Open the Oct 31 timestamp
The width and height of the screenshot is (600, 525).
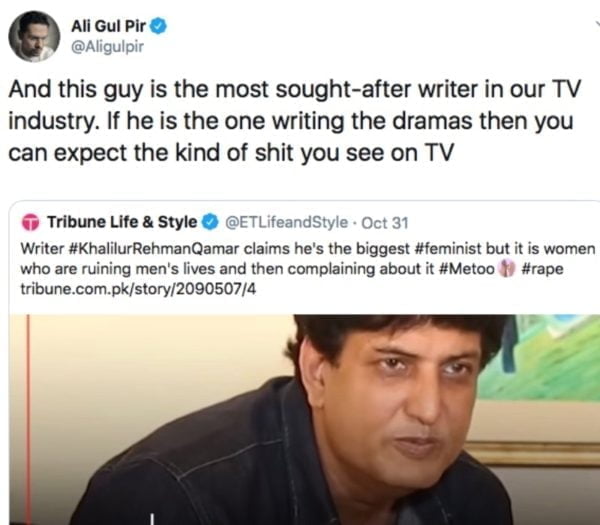tap(385, 223)
